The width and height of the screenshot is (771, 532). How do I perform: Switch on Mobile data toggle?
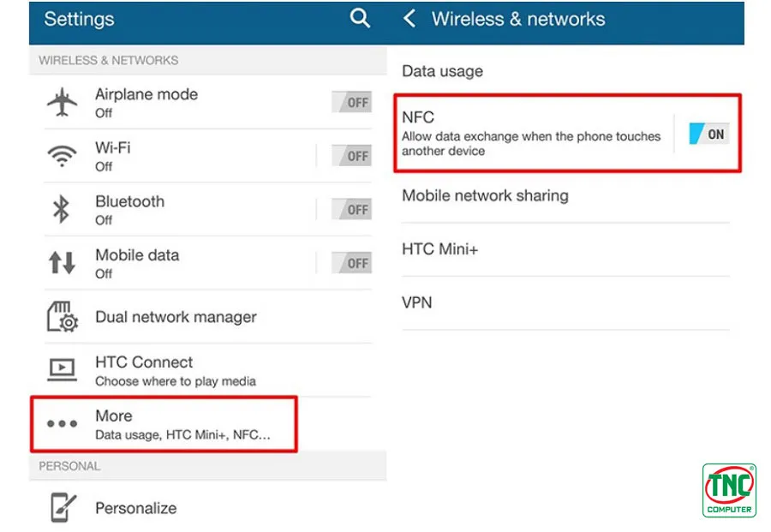click(351, 263)
